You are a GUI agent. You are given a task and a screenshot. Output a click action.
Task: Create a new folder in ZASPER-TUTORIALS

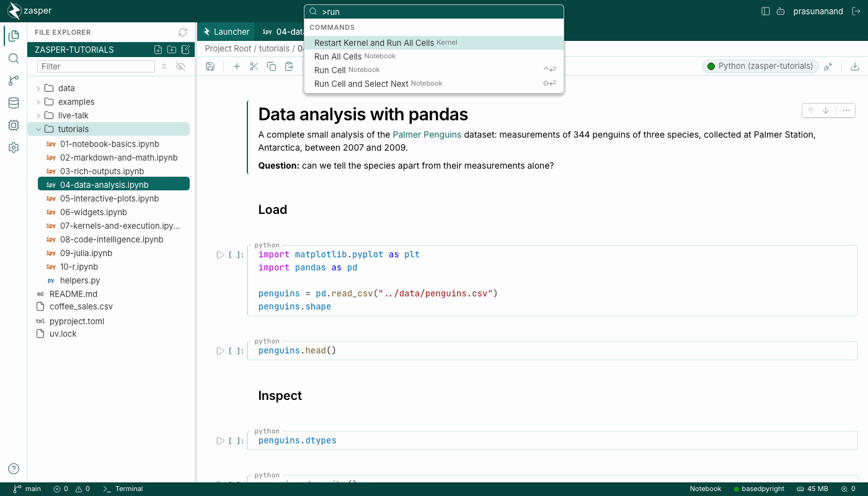[172, 50]
